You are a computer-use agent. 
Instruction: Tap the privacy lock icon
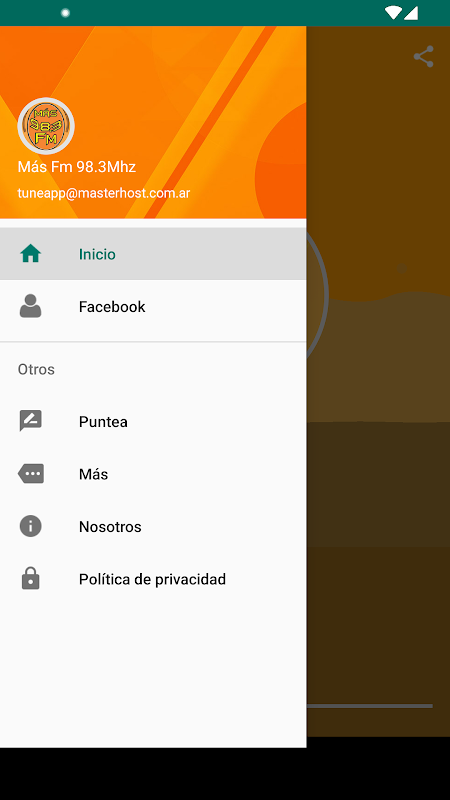31,579
